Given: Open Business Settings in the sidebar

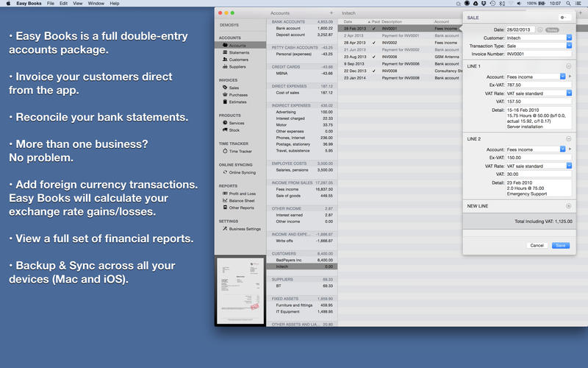Looking at the screenshot, I should click(x=245, y=229).
